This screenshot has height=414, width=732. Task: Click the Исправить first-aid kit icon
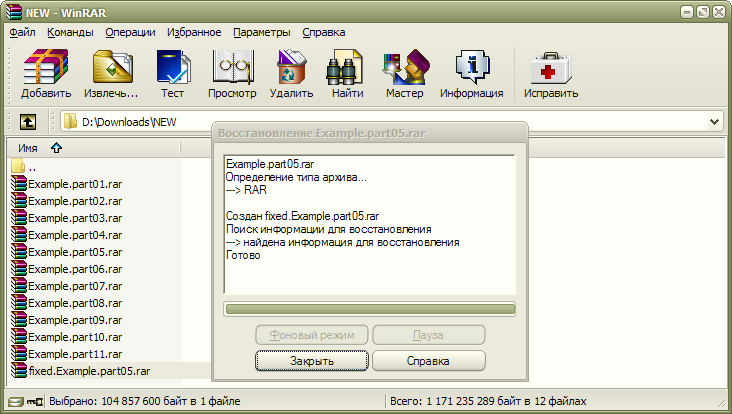[551, 68]
